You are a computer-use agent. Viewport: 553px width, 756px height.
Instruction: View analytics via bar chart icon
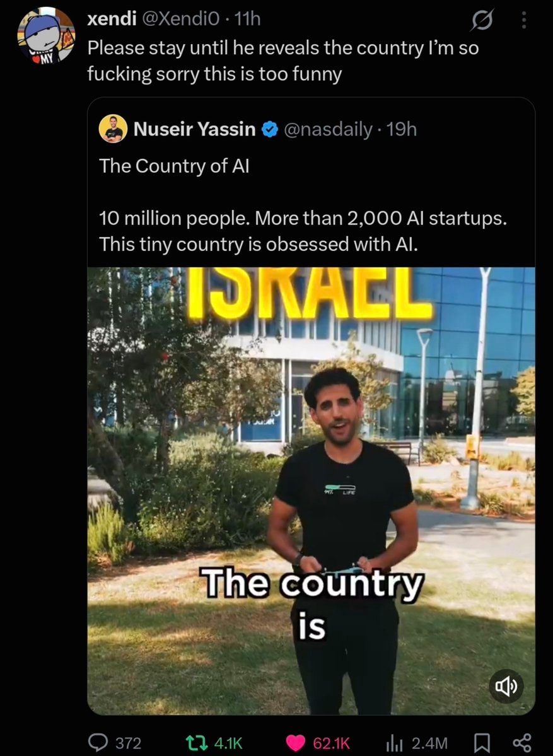pyautogui.click(x=394, y=743)
